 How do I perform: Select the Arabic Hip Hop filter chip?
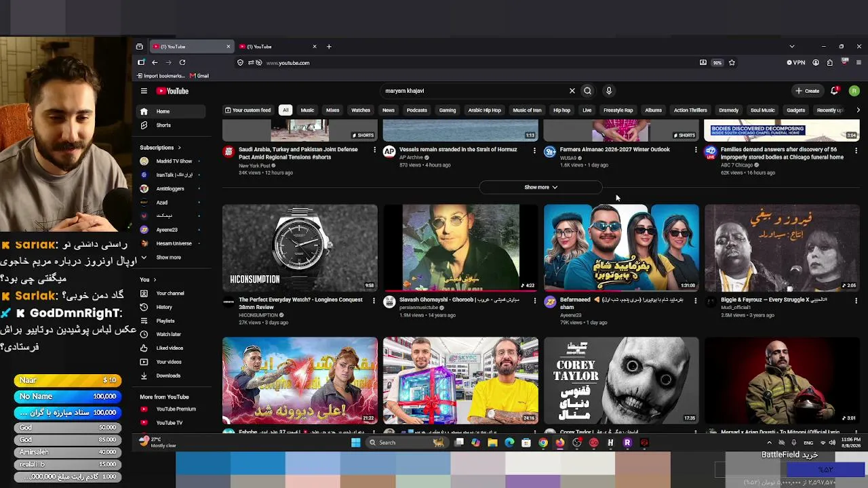[484, 110]
